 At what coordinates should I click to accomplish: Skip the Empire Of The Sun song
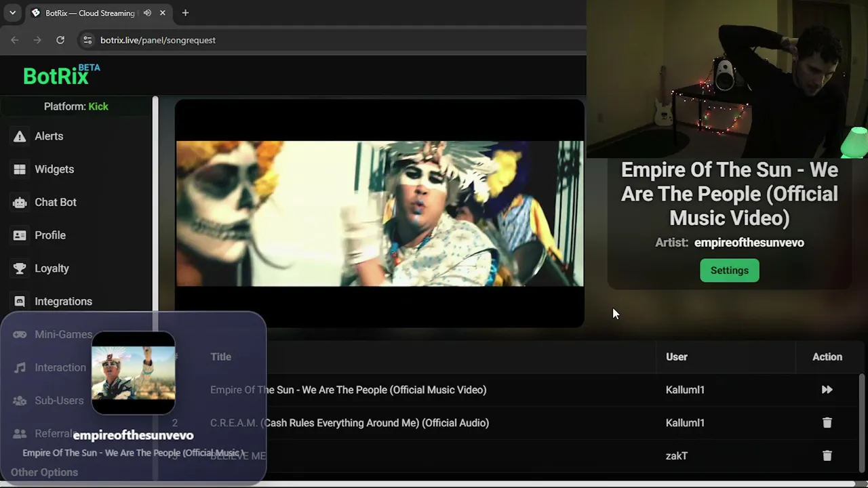click(x=827, y=390)
